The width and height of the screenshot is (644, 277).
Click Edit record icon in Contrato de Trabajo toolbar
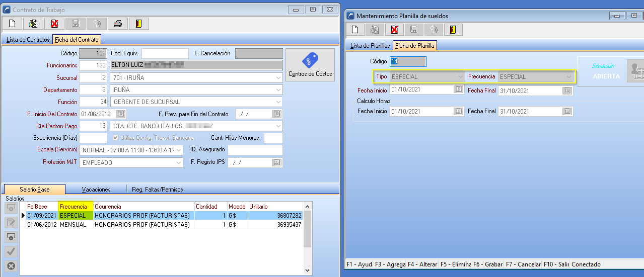pos(34,24)
